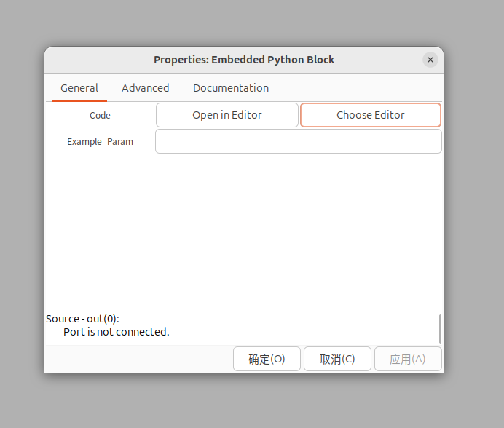Viewport: 504px width, 428px height.
Task: Open the Documentation tab
Action: pos(231,88)
